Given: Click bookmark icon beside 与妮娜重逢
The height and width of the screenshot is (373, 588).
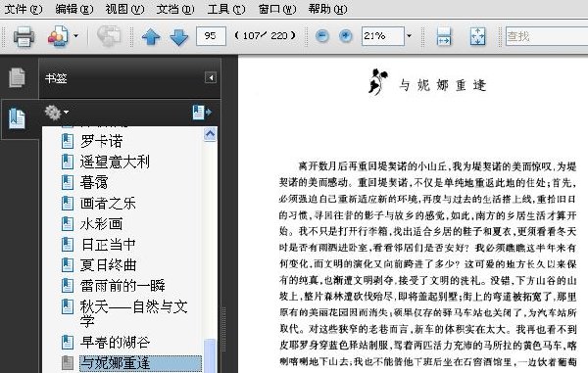Looking at the screenshot, I should (68, 362).
